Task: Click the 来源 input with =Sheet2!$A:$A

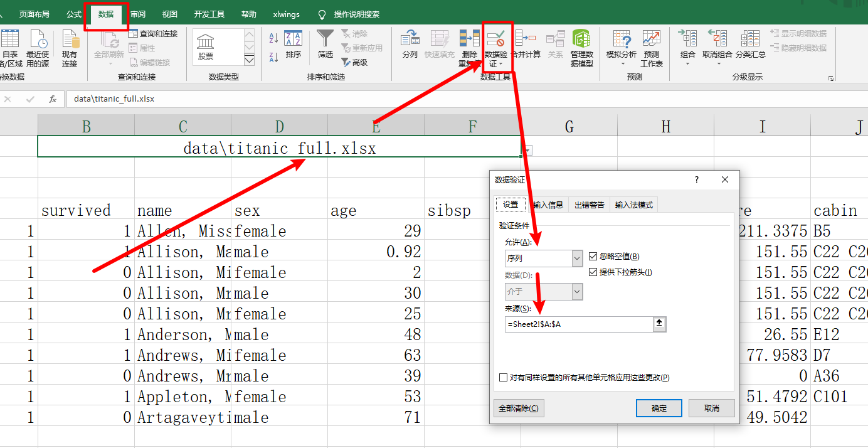Action: pyautogui.click(x=579, y=324)
